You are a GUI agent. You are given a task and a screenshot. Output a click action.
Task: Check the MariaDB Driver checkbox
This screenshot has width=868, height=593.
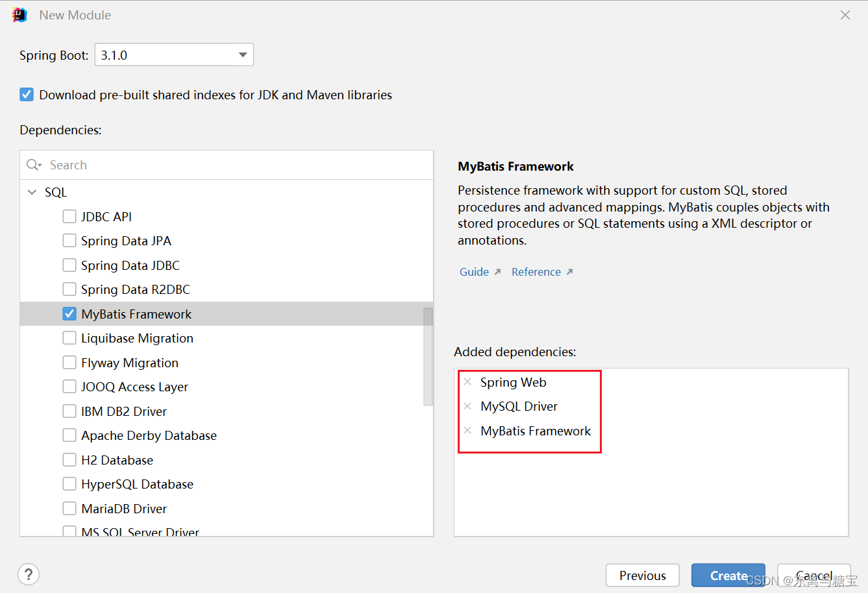[x=69, y=508]
